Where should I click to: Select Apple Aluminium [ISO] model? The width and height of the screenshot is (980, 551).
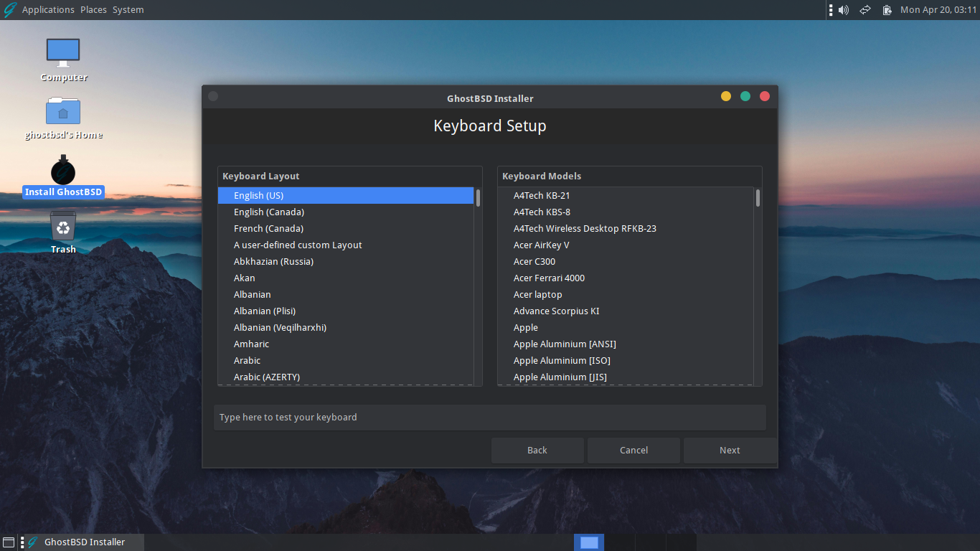pos(626,361)
